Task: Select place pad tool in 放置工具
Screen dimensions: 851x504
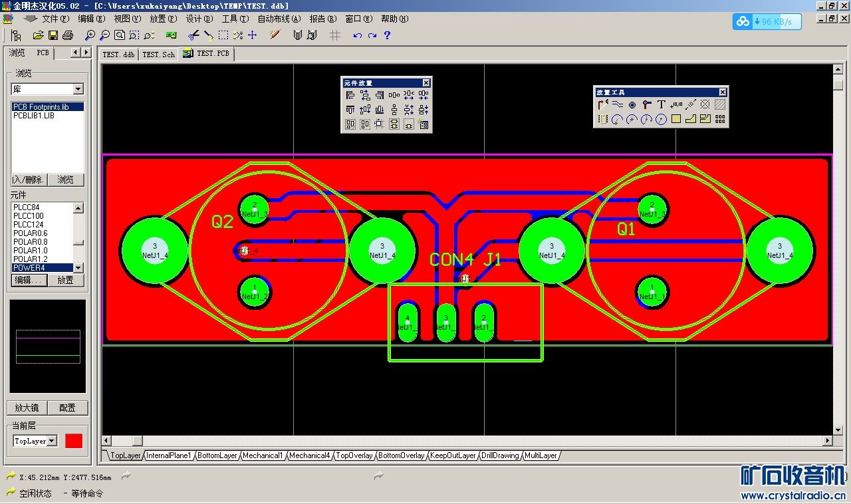Action: (x=632, y=104)
